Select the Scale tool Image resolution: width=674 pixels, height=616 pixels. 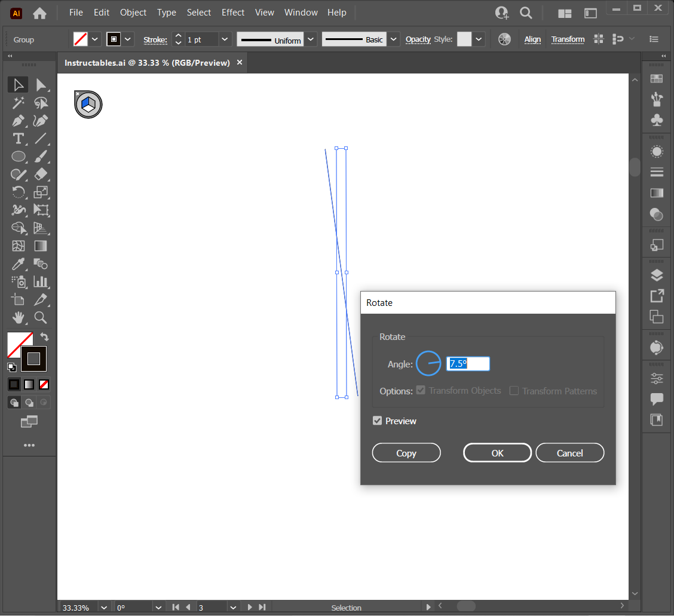[41, 192]
